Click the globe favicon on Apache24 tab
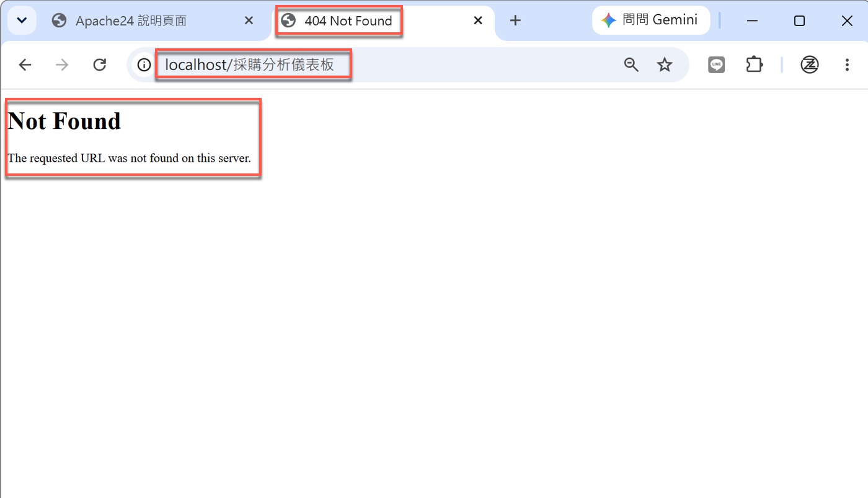This screenshot has width=868, height=498. [60, 20]
